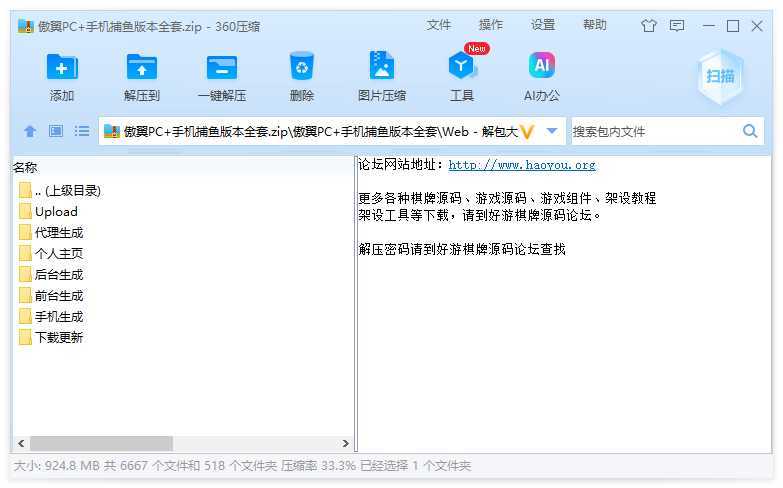Switch to the thumbnail view mode icon
Screen dimensions: 783x488
[x=56, y=131]
